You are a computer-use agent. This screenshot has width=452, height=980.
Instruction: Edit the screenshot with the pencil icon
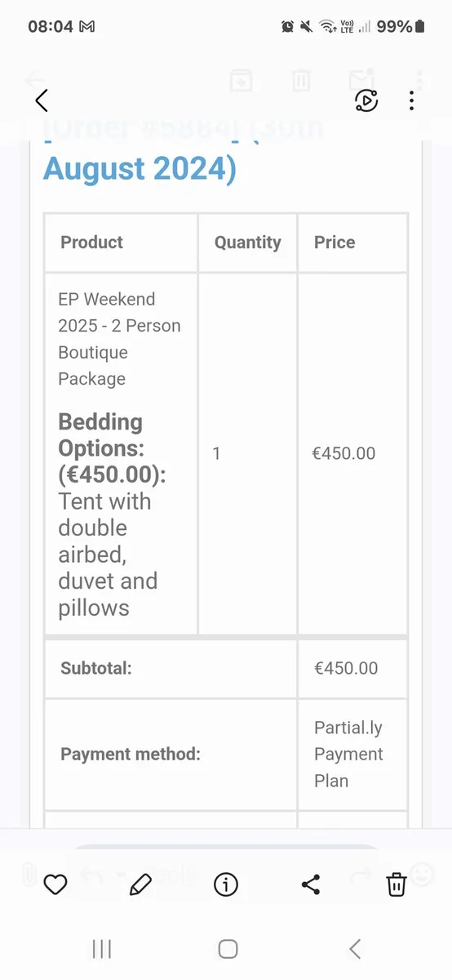pos(140,884)
